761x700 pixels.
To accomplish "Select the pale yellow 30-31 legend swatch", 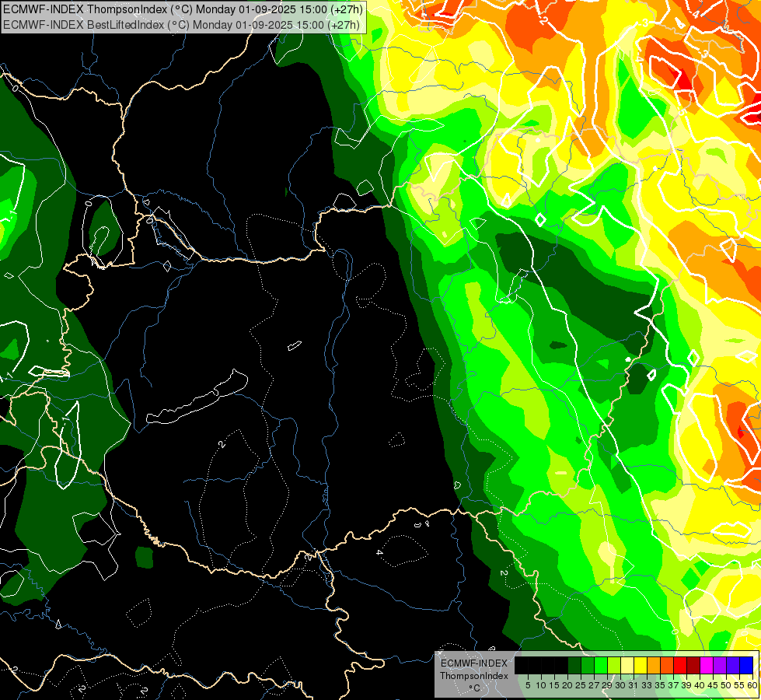I will point(627,665).
